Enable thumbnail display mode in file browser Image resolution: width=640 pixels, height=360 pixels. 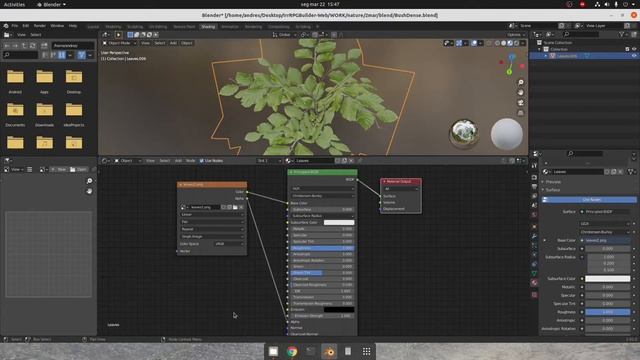[62, 55]
